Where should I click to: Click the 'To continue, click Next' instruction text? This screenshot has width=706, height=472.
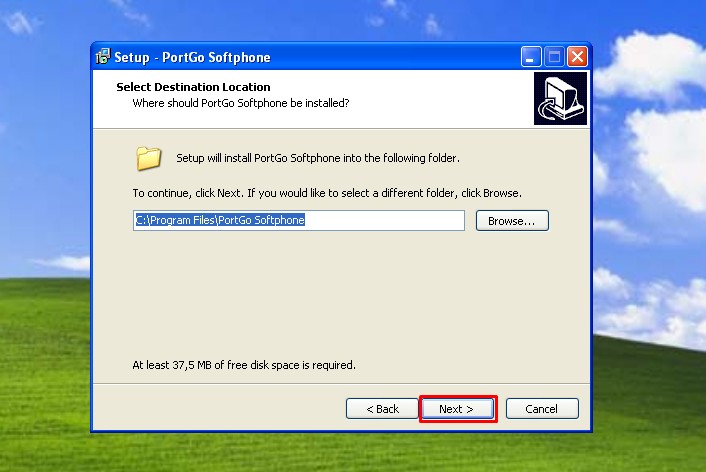click(x=327, y=193)
